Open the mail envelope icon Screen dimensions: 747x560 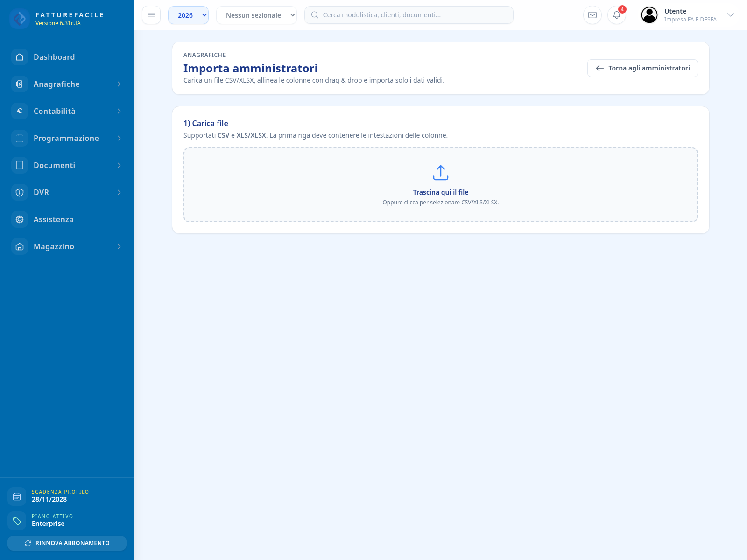(x=592, y=15)
